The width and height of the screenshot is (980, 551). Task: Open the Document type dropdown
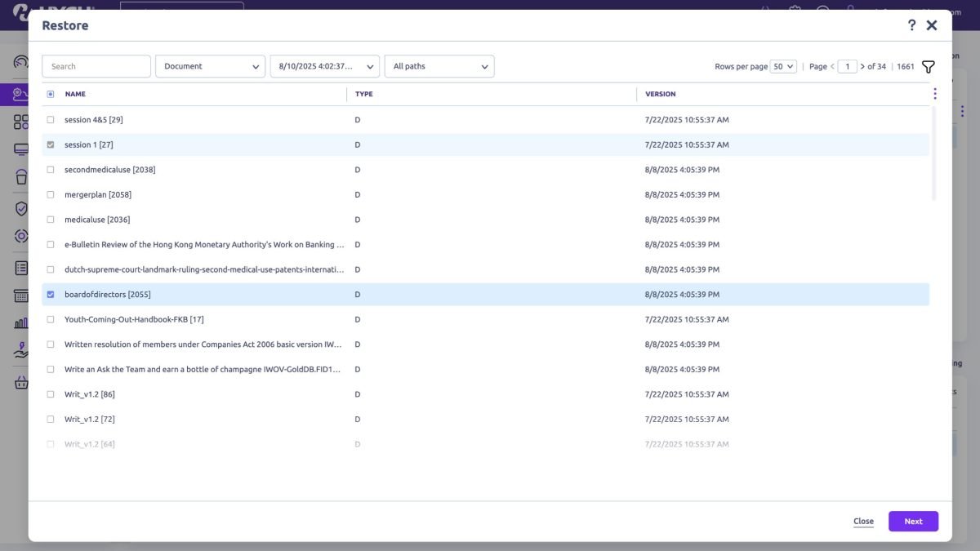(x=210, y=66)
